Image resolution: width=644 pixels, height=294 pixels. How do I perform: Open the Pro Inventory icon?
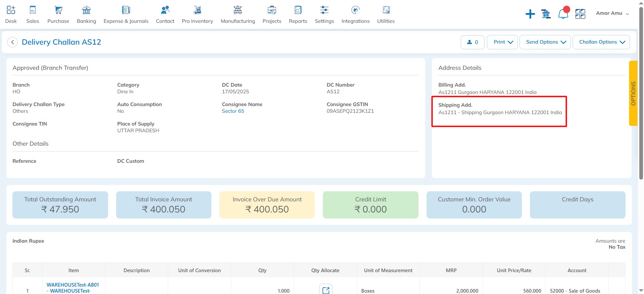[x=197, y=10]
